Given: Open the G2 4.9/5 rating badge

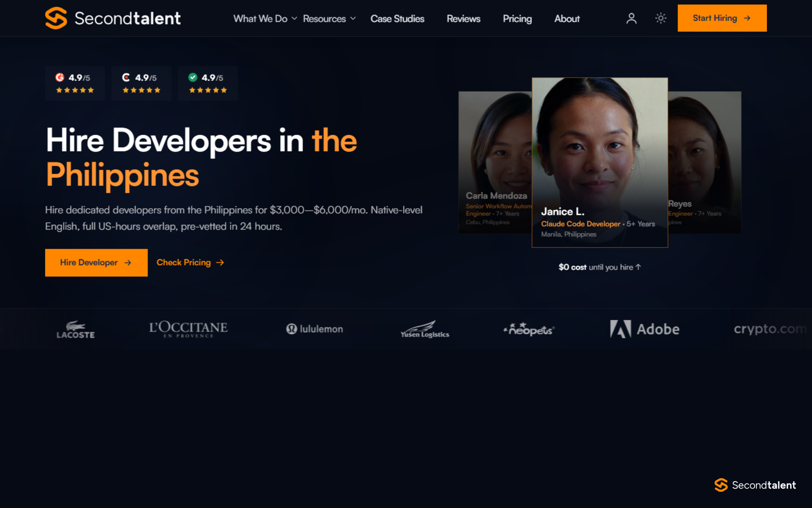Looking at the screenshot, I should point(75,84).
